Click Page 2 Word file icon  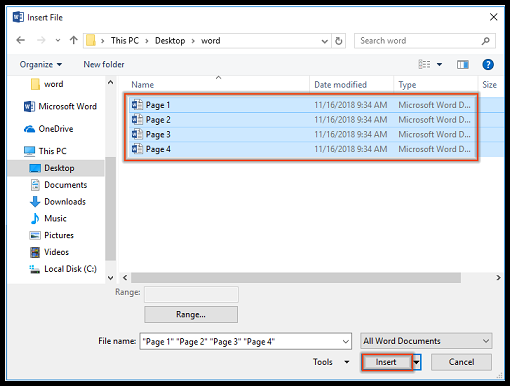pyautogui.click(x=137, y=119)
